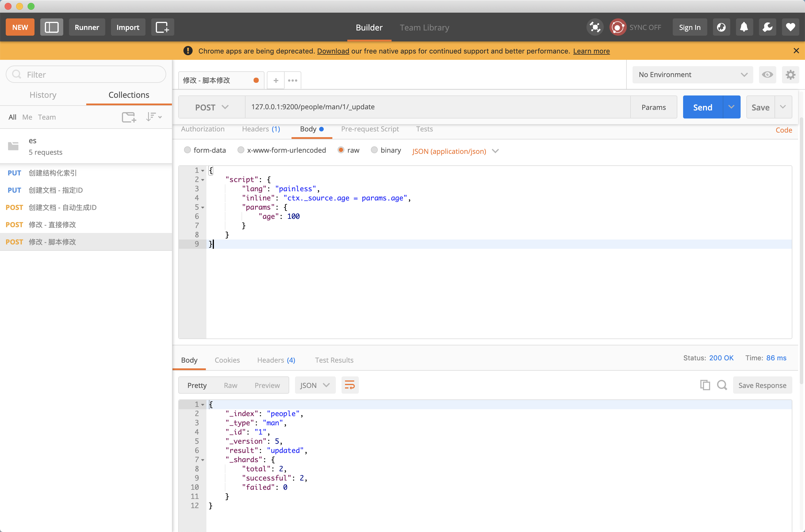Choose x-www-form-urlencoded body type
This screenshot has height=532, width=805.
point(241,150)
